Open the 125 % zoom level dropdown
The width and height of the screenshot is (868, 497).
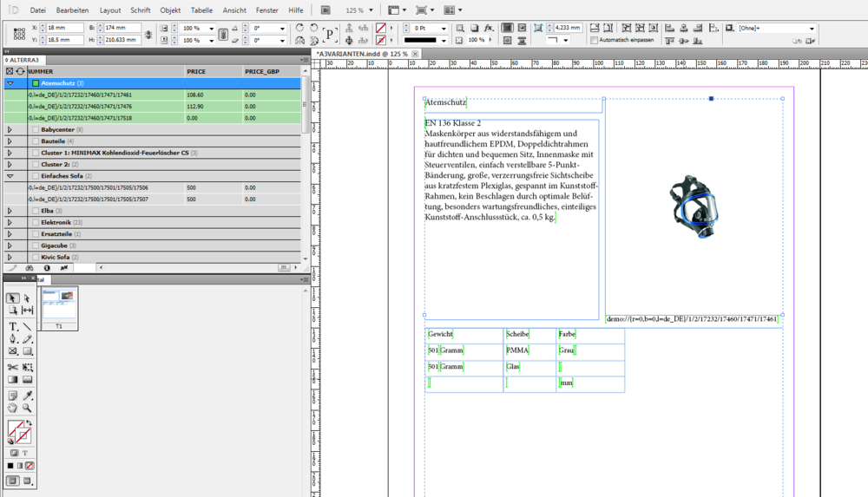pos(371,10)
